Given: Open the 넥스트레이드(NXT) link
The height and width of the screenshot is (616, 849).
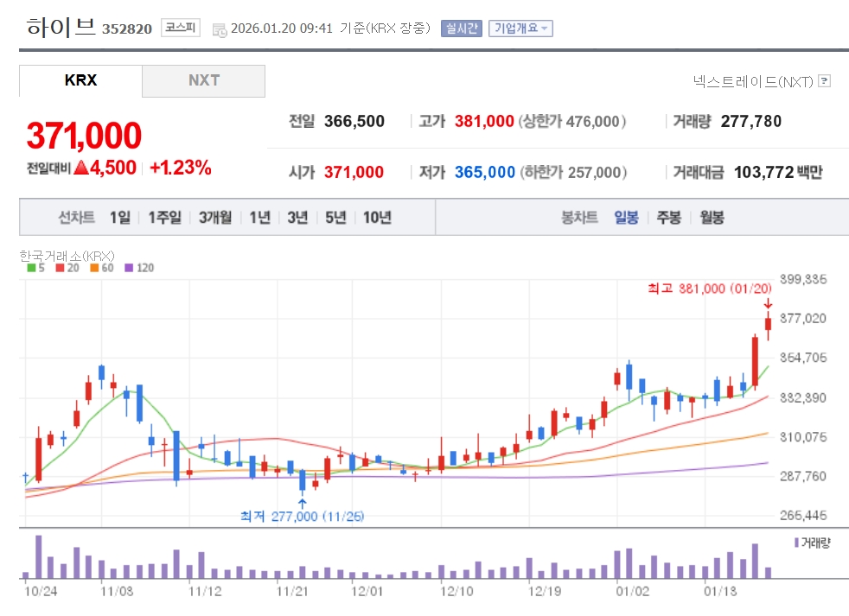Looking at the screenshot, I should (x=753, y=82).
